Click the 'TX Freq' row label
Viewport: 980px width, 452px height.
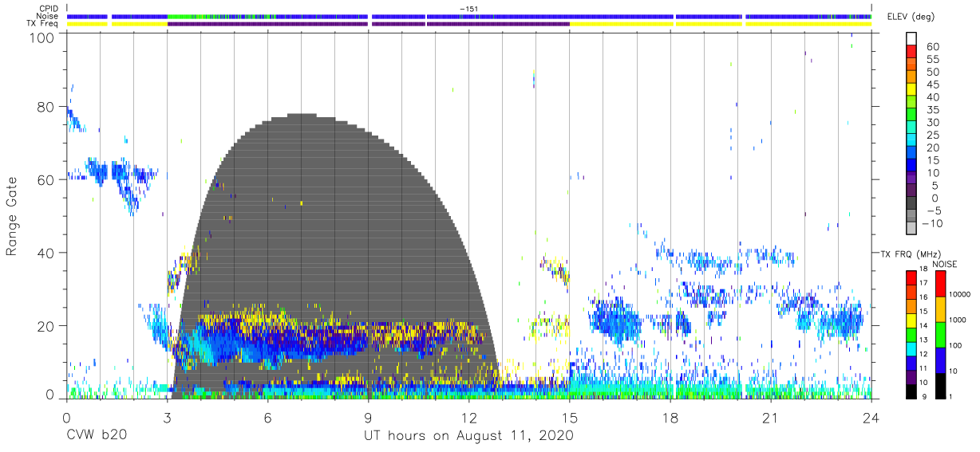[44, 23]
